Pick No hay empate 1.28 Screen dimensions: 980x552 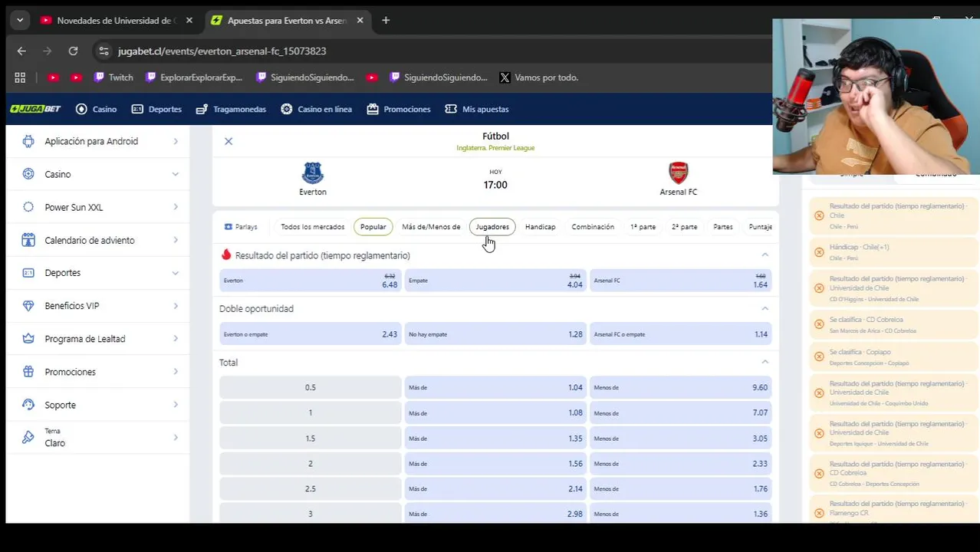(495, 334)
